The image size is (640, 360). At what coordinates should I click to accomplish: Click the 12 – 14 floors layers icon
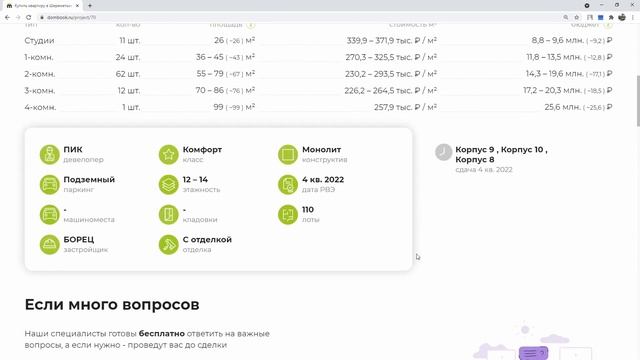[x=169, y=184]
